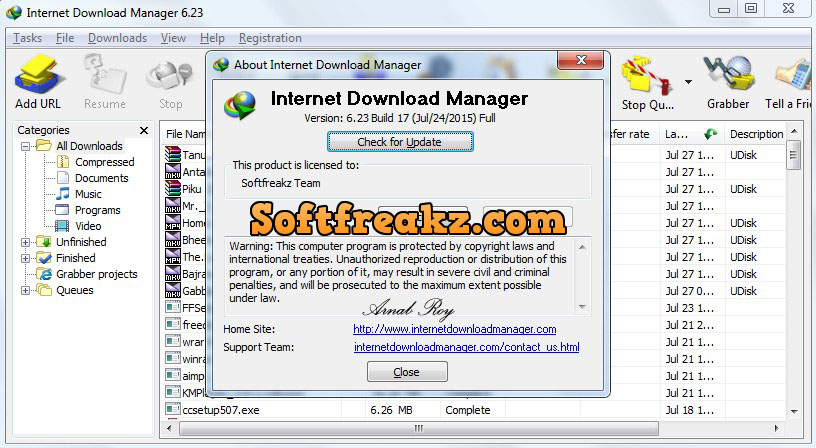Select the Documents category

pyautogui.click(x=101, y=178)
